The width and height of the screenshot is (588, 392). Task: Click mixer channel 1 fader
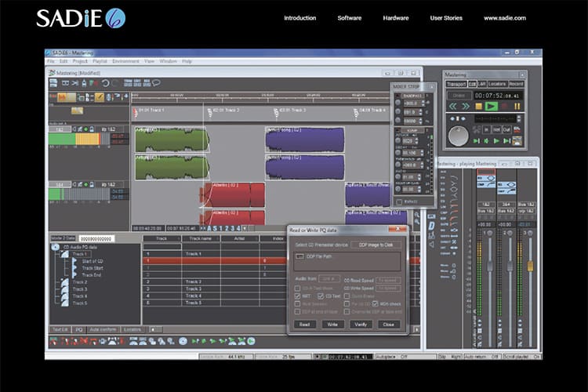pos(490,266)
